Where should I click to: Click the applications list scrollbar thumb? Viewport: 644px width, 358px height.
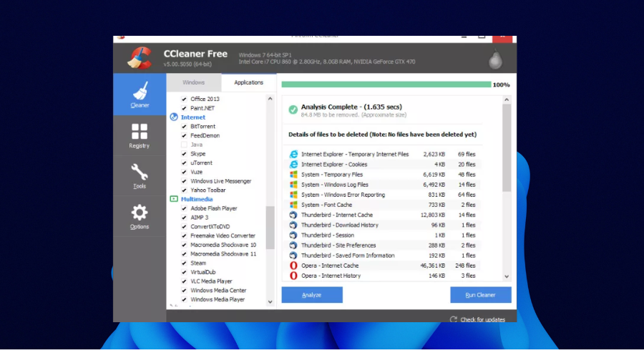[270, 227]
